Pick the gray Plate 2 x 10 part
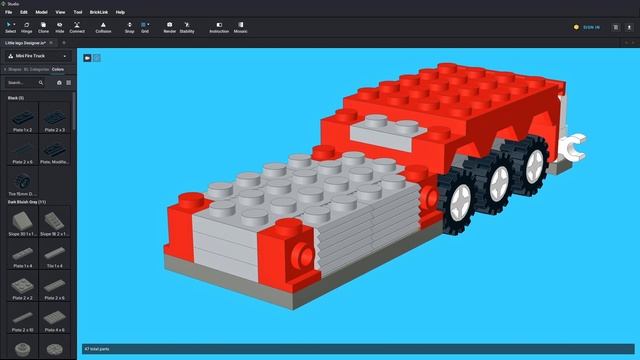Image resolution: width=640 pixels, height=360 pixels. coord(22,318)
